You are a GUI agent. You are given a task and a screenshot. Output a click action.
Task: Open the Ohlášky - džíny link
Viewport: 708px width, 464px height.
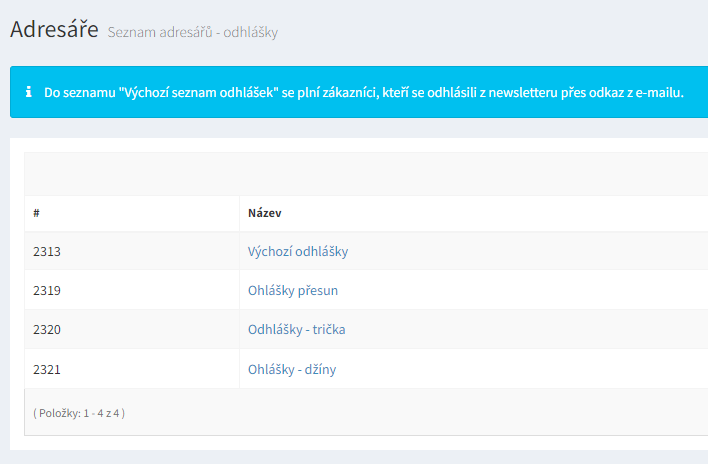pos(292,369)
